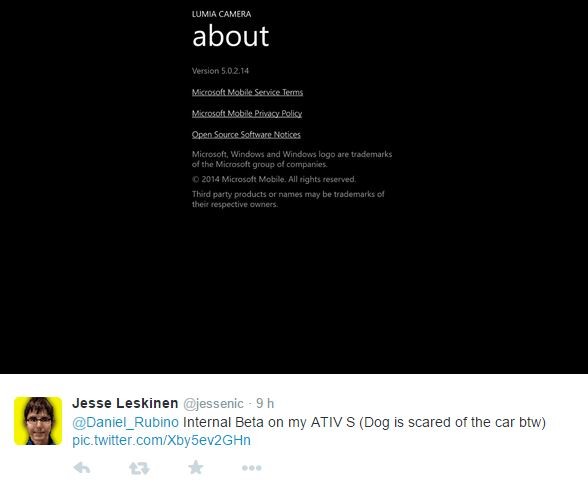Click the 2014 Microsoft Mobile copyright line
Image resolution: width=588 pixels, height=493 pixels.
pos(274,179)
